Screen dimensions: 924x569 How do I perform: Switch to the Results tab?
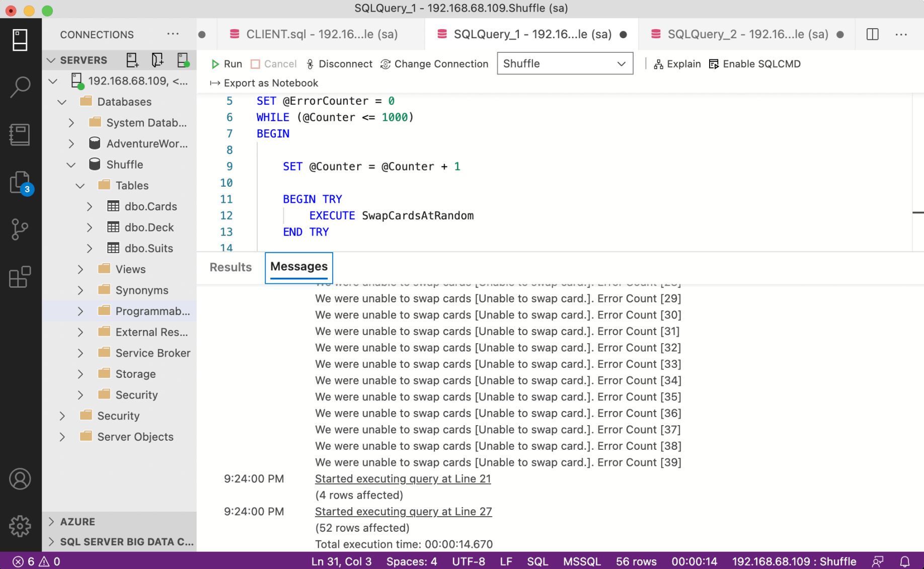[x=230, y=267]
